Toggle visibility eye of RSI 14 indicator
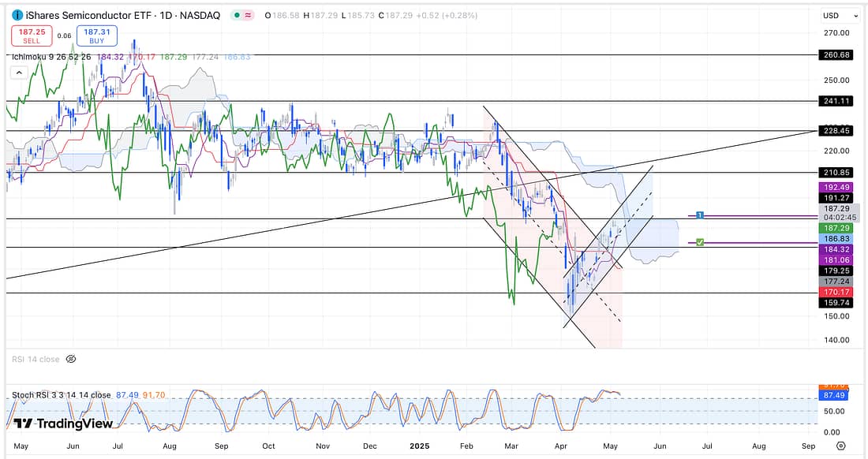This screenshot has height=459, width=868. 71,360
